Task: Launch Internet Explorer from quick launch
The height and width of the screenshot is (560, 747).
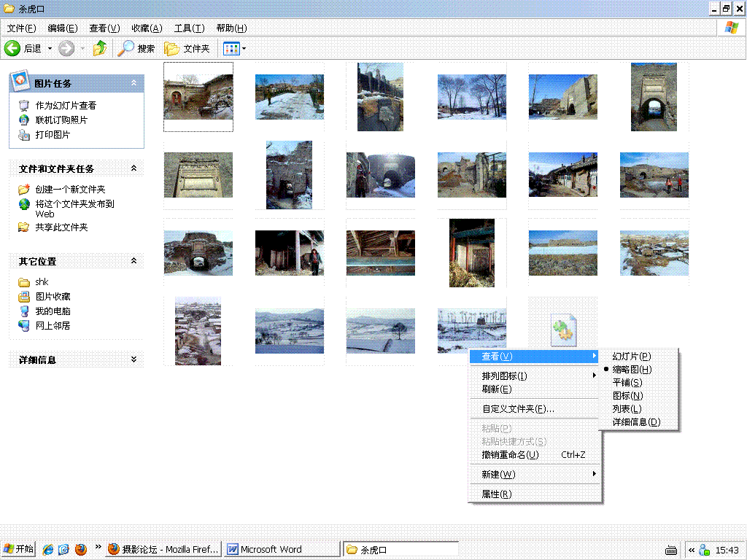Action: (48, 550)
